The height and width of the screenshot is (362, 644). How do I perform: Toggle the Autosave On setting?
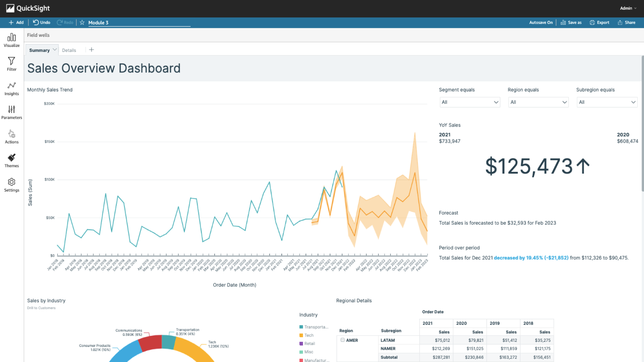point(541,22)
